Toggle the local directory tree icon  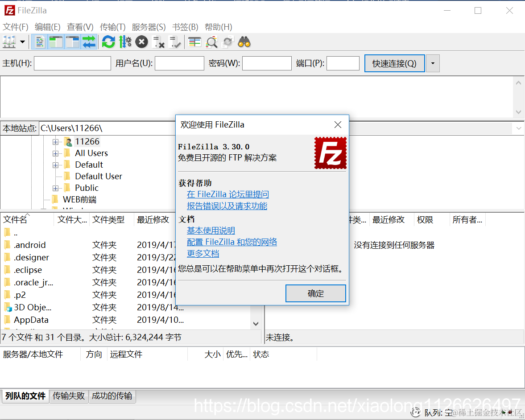point(56,42)
